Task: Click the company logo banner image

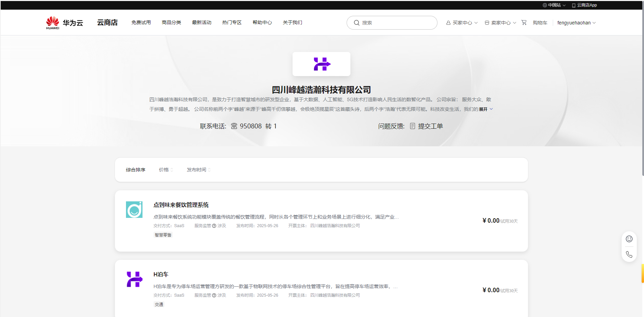Action: (321, 64)
